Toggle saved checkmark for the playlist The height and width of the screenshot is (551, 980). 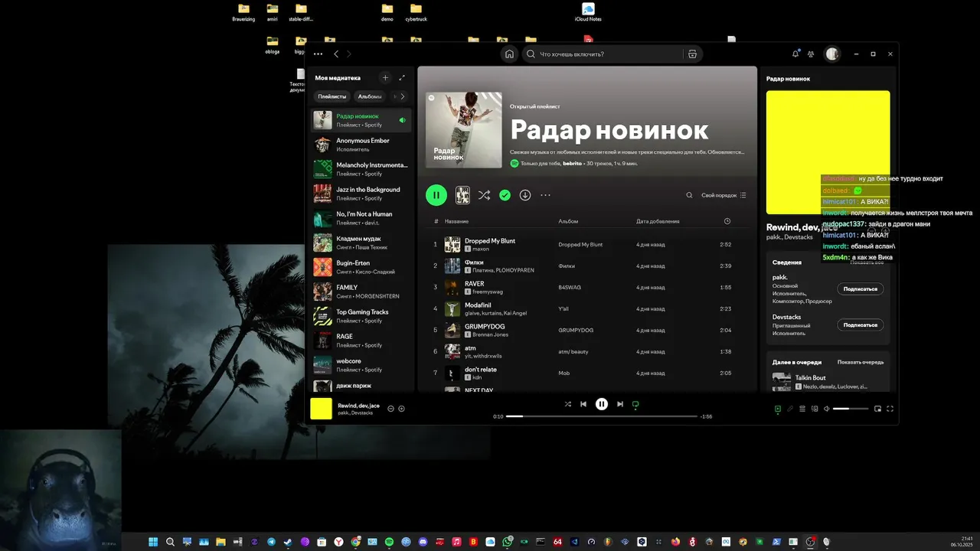505,195
